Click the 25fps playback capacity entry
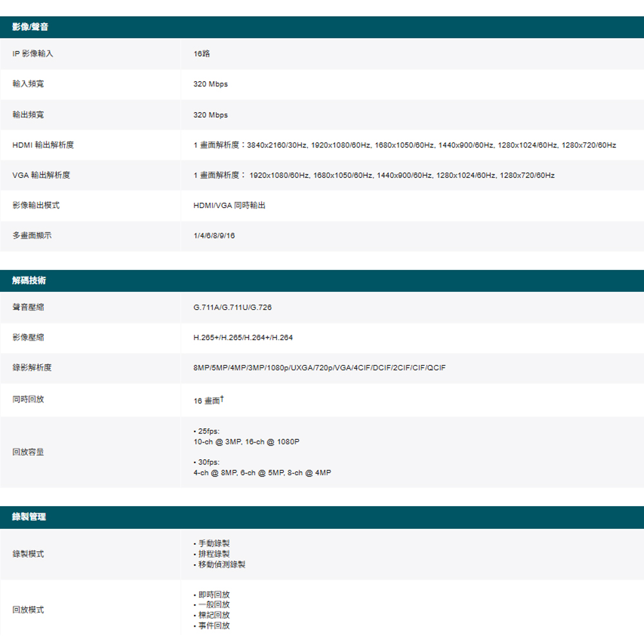The image size is (644, 644). pyautogui.click(x=247, y=437)
